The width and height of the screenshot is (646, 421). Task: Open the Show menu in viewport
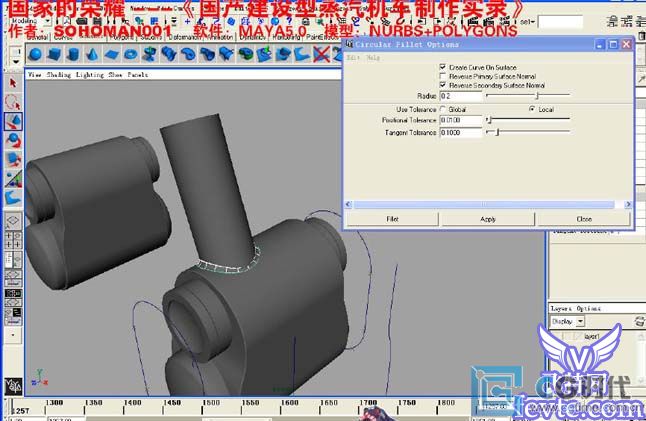coord(115,75)
